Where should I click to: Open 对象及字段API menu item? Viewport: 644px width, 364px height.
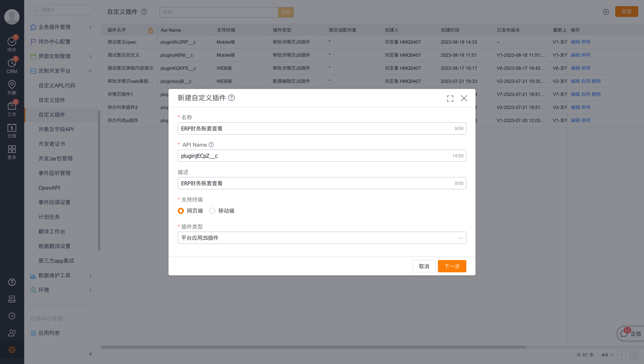56,129
